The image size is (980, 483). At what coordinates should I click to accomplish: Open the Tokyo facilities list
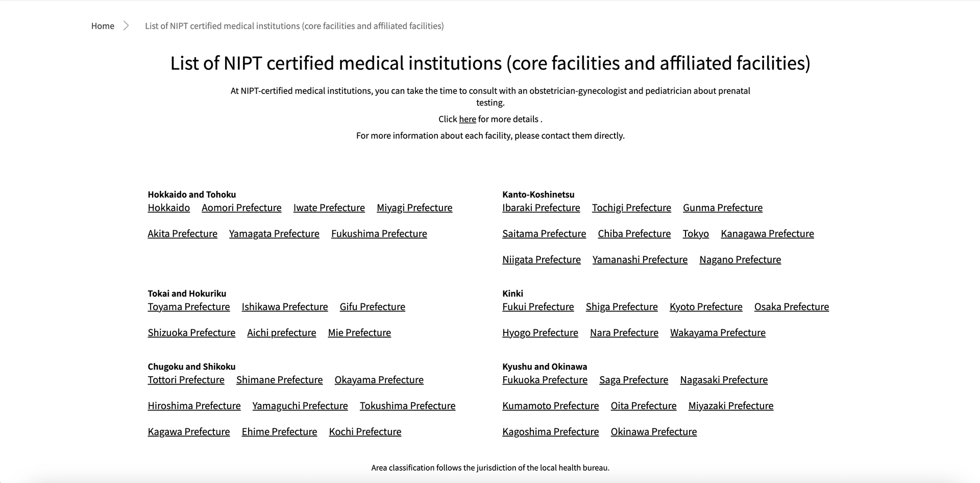[x=695, y=233]
